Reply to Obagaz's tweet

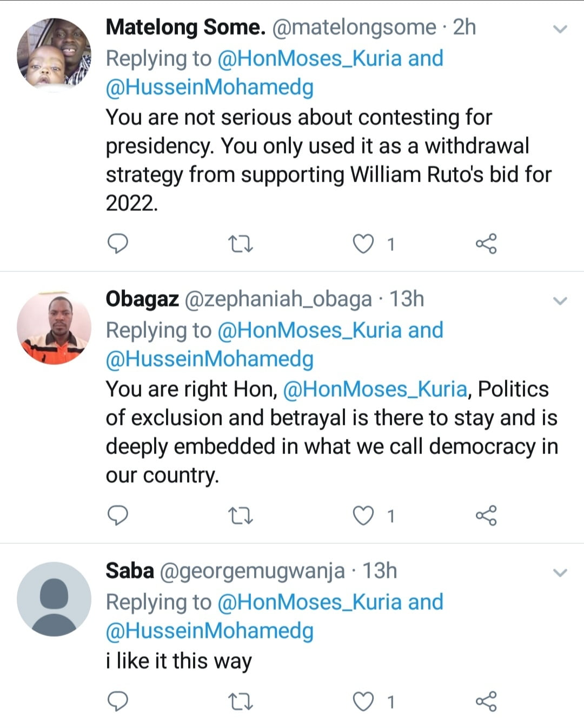pos(118,516)
